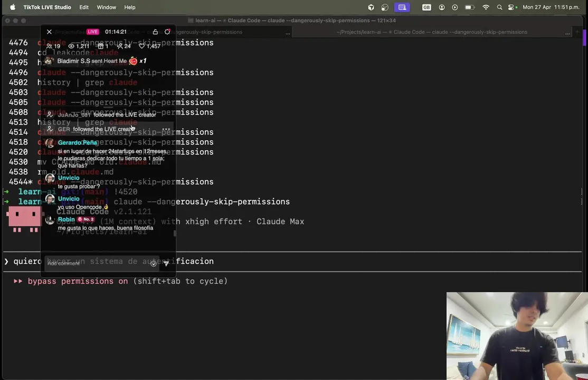Image resolution: width=588 pixels, height=380 pixels.
Task: Open the LIVE overlay settings gear
Action: click(x=167, y=32)
